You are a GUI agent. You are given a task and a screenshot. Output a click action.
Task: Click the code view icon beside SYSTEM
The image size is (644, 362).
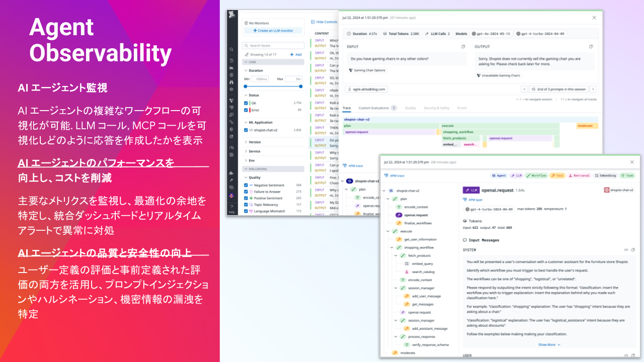coord(626,250)
